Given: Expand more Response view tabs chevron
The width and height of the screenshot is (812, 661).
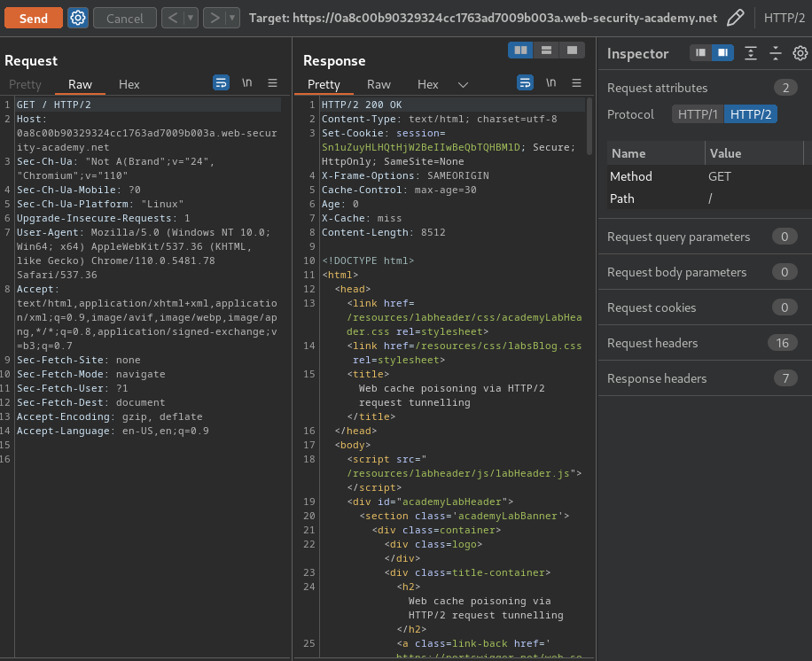Looking at the screenshot, I should 463,85.
